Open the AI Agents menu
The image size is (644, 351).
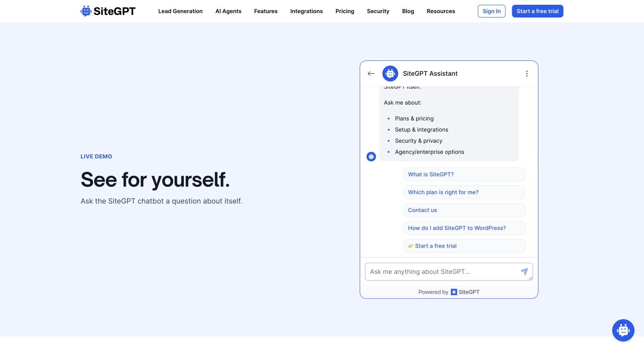[228, 11]
